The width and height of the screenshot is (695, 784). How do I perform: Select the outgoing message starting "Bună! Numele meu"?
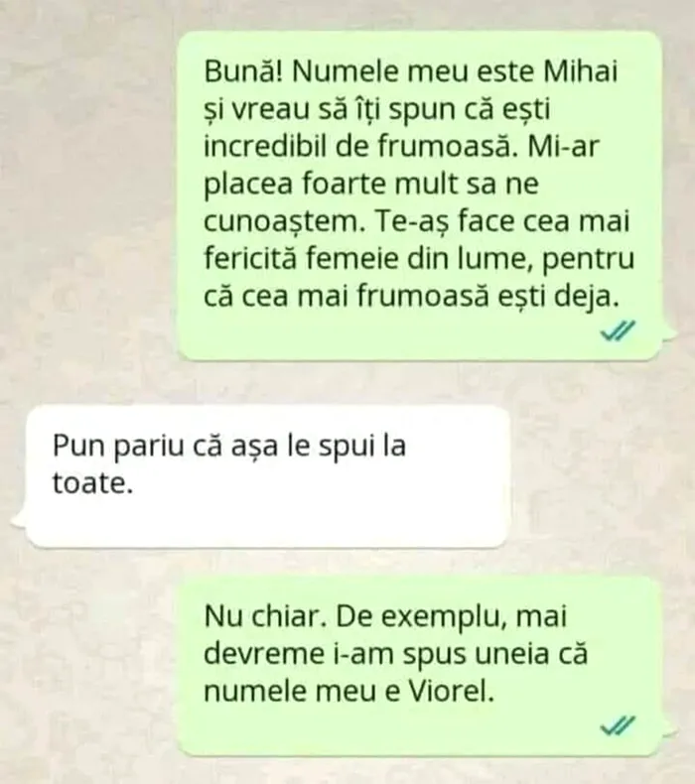(x=419, y=196)
